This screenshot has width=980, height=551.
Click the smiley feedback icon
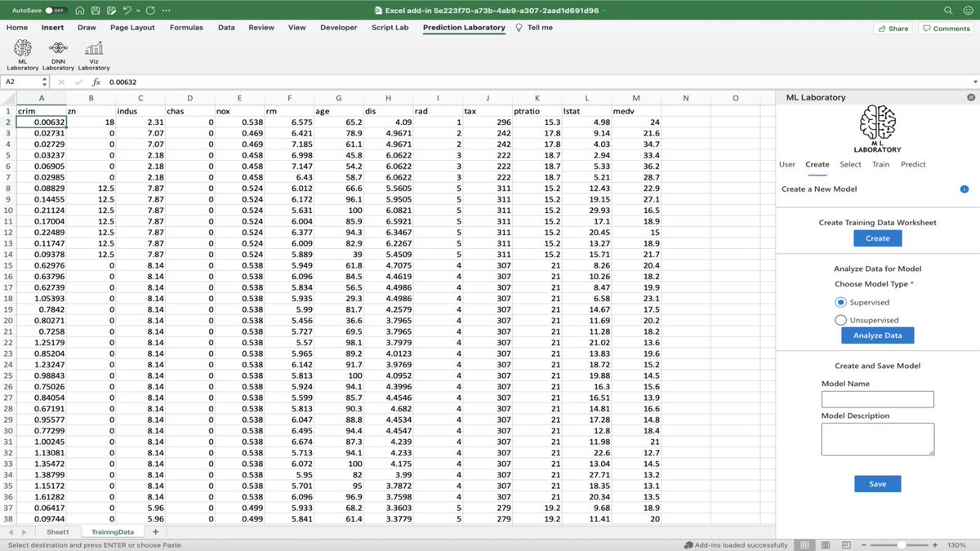[x=967, y=11]
